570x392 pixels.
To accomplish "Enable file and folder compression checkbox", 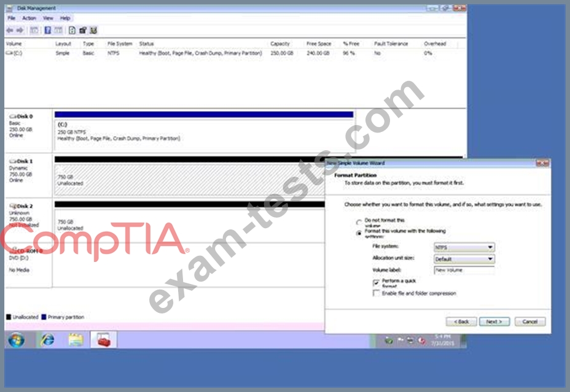I will (x=377, y=293).
